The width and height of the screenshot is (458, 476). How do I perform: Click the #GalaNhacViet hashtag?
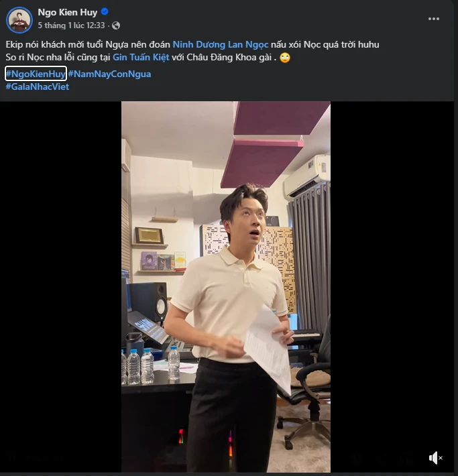(x=37, y=86)
